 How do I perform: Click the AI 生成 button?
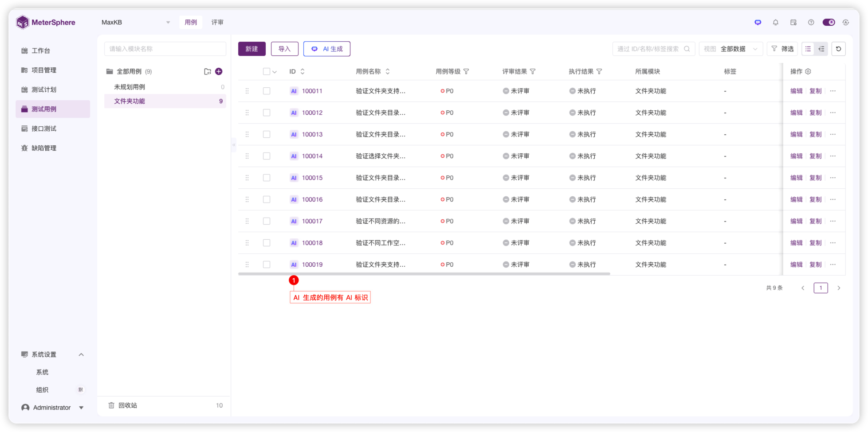pyautogui.click(x=327, y=49)
